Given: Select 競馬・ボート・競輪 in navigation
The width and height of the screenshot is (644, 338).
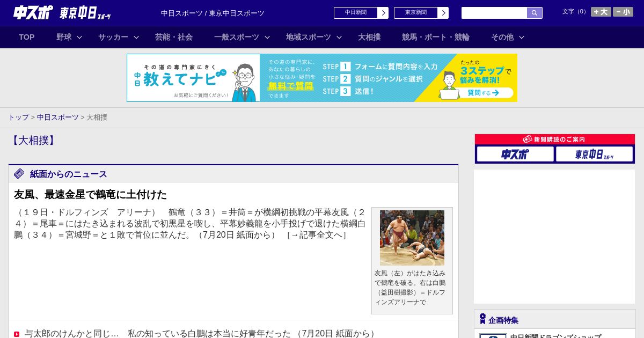Looking at the screenshot, I should [x=436, y=37].
